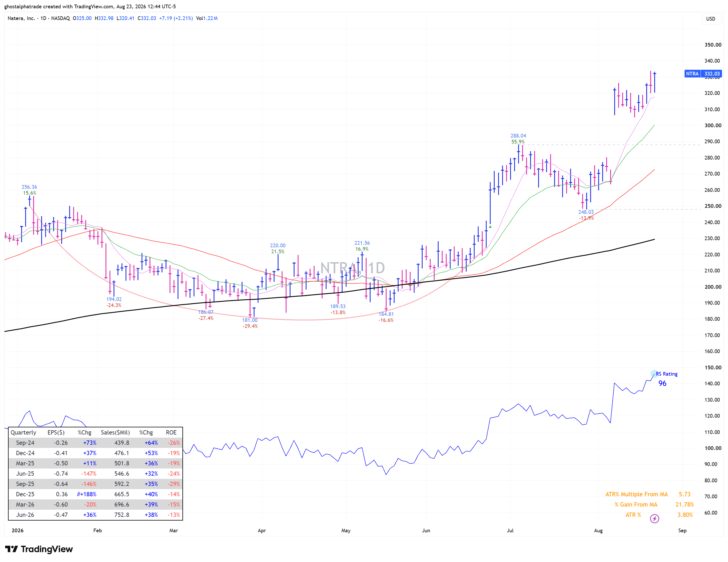Click the 300.00 price axis label
This screenshot has height=562, width=728.
[713, 125]
